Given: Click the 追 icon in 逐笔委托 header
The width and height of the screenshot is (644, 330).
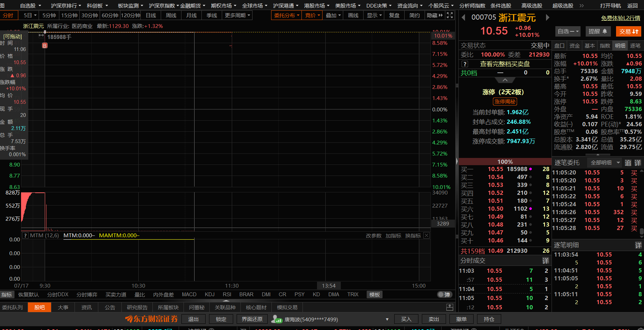Looking at the screenshot, I should coord(628,163).
